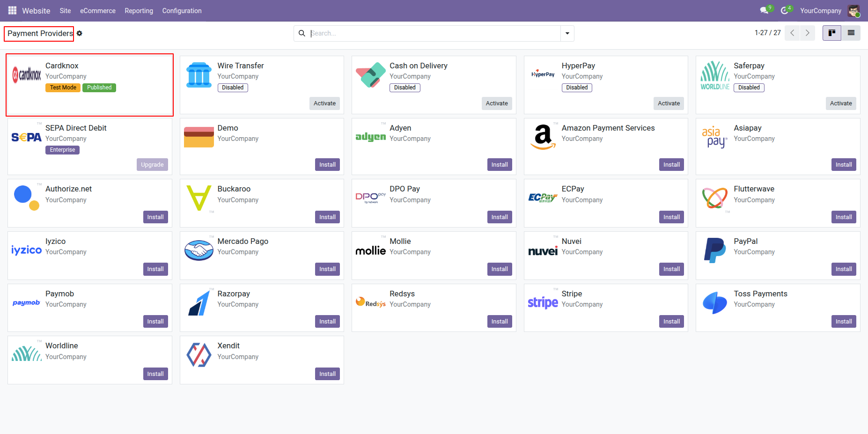The width and height of the screenshot is (868, 434).
Task: Expand the search options dropdown arrow
Action: click(567, 33)
